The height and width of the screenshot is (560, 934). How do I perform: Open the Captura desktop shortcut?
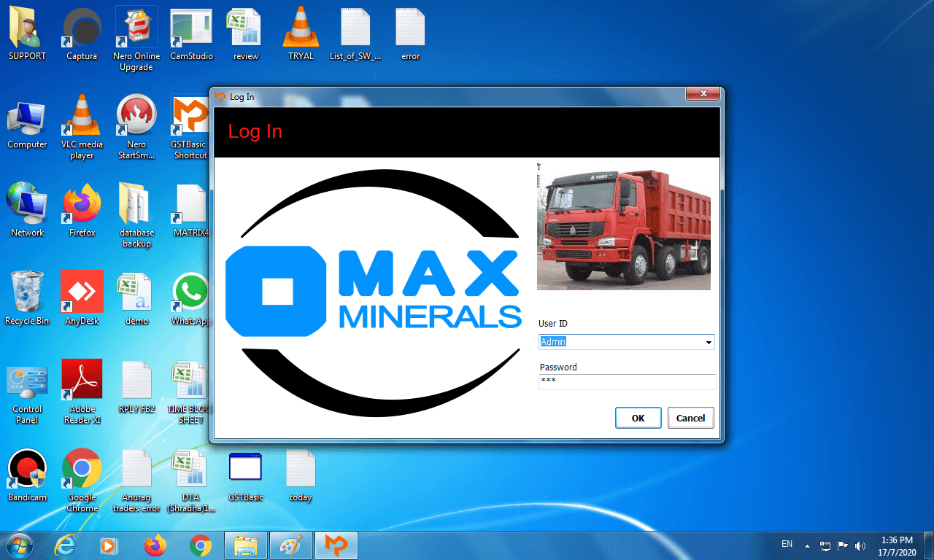pos(82,35)
